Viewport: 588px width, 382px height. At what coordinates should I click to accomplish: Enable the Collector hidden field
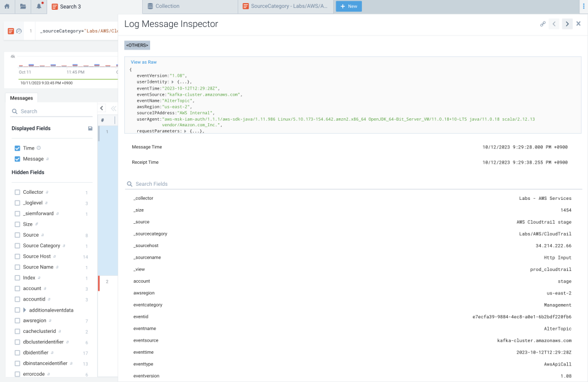click(x=18, y=192)
